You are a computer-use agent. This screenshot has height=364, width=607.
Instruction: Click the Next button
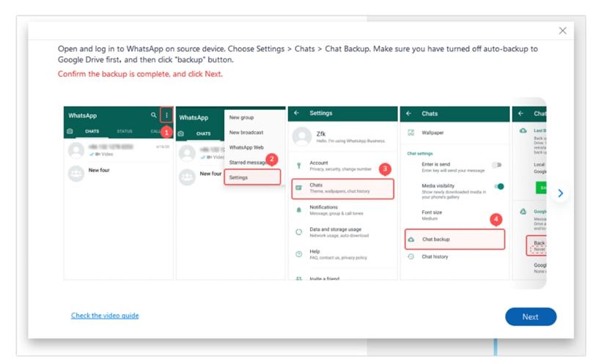[530, 317]
